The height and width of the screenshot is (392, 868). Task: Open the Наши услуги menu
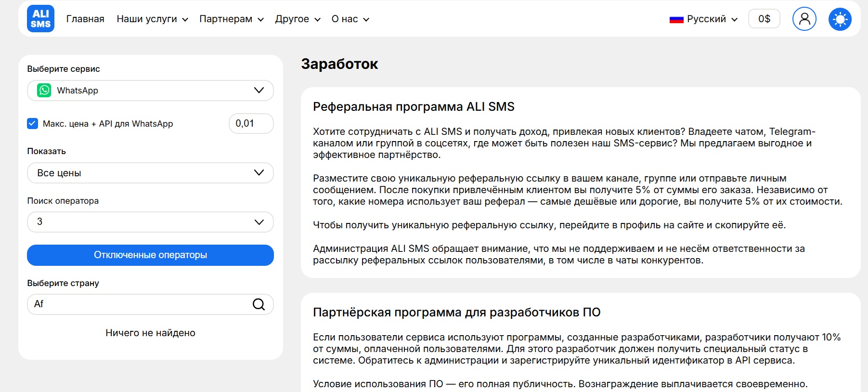152,19
